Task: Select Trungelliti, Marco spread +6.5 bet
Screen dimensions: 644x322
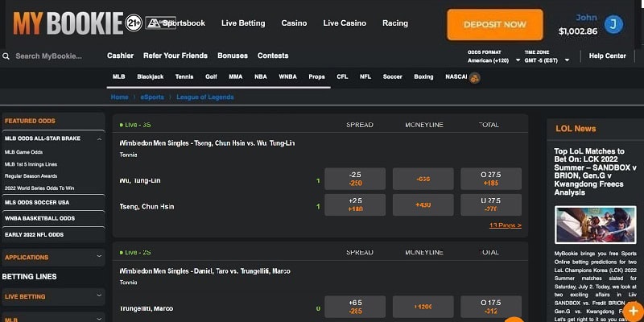Action: (355, 307)
